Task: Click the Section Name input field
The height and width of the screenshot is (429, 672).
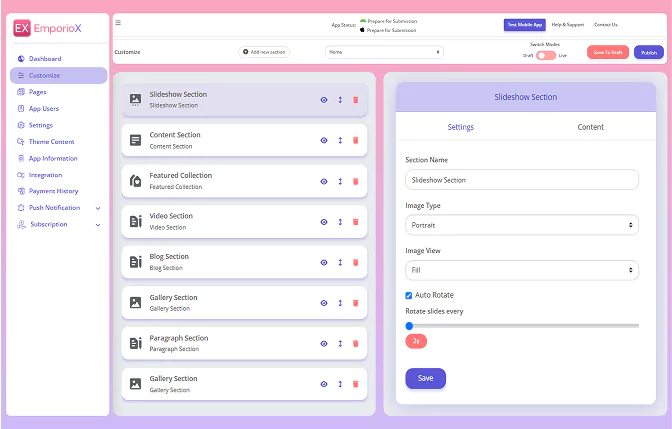Action: coord(521,180)
